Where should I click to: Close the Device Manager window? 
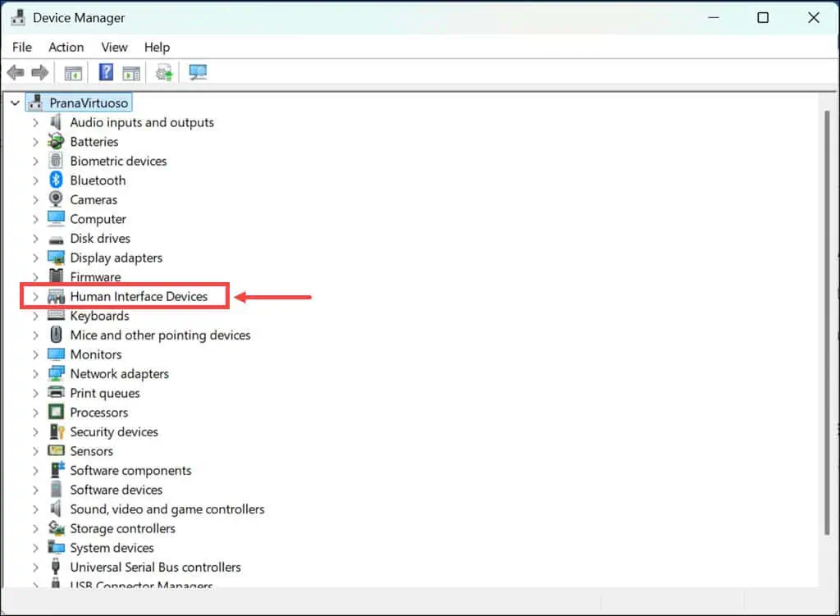click(x=813, y=18)
